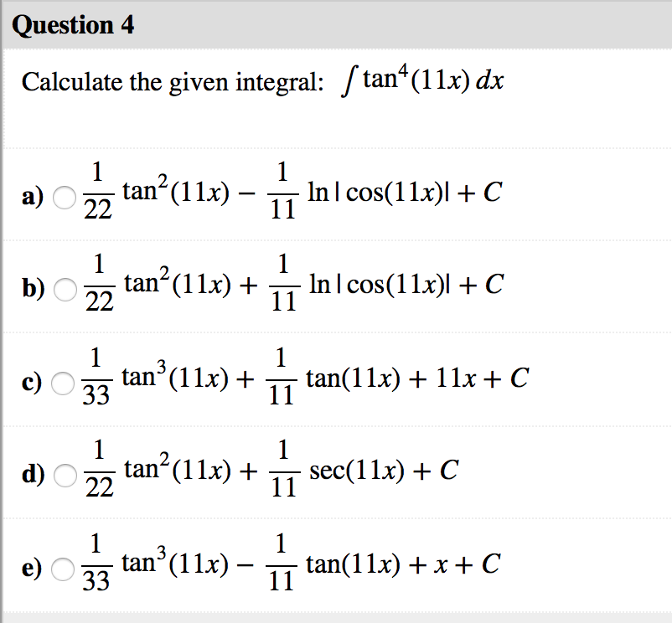Click the label b next to second option
Image resolution: width=672 pixels, height=623 pixels.
(32, 287)
